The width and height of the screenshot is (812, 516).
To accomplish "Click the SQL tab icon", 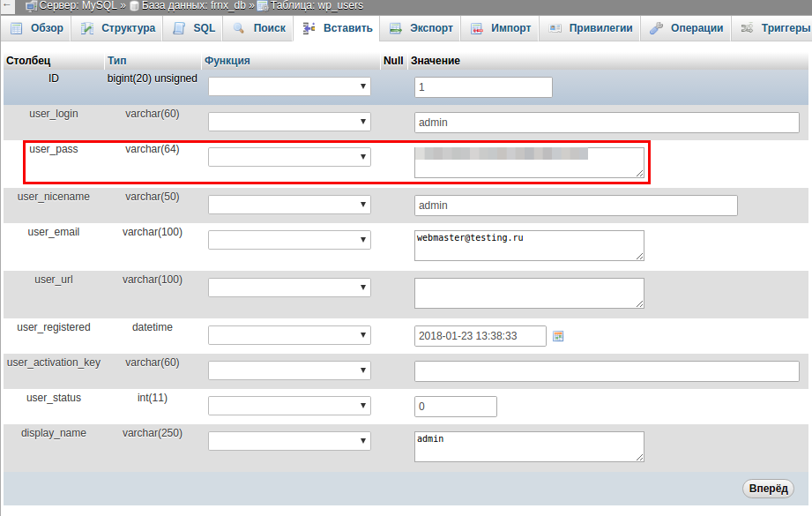I will click(x=179, y=28).
